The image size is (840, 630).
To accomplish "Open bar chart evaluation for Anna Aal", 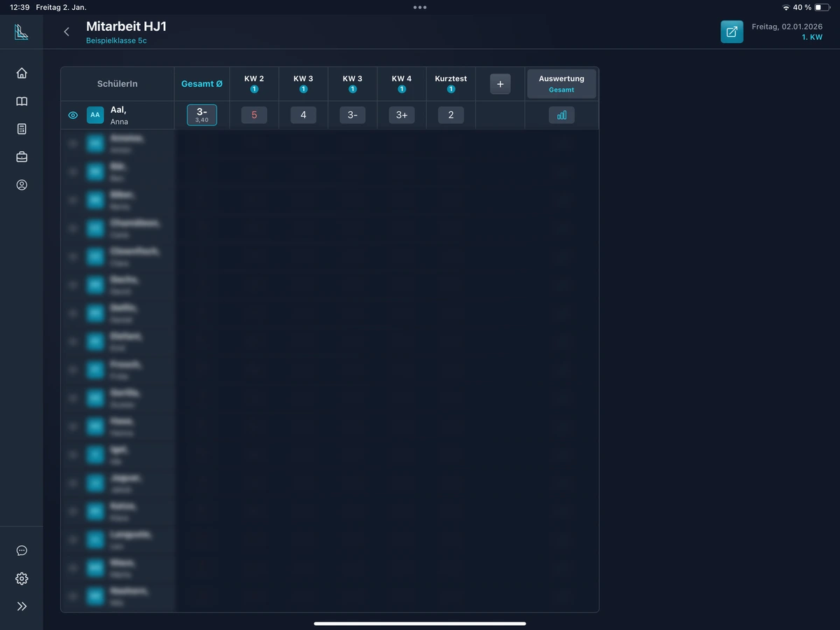I will click(561, 115).
